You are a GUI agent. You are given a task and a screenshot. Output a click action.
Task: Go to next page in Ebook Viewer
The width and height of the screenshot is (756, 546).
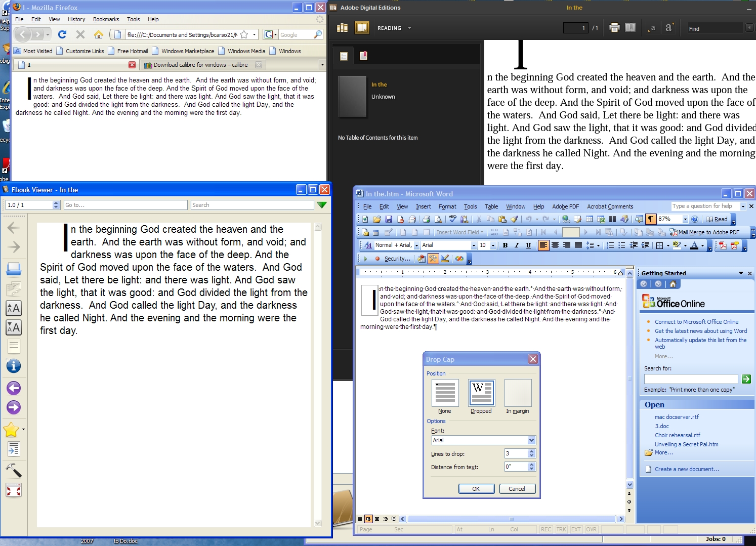[x=14, y=407]
